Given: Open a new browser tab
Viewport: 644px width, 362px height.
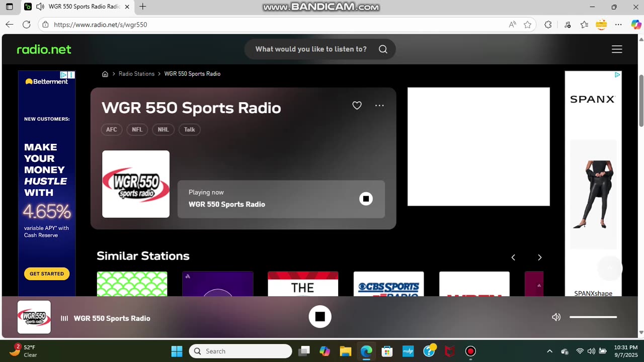Looking at the screenshot, I should point(143,7).
